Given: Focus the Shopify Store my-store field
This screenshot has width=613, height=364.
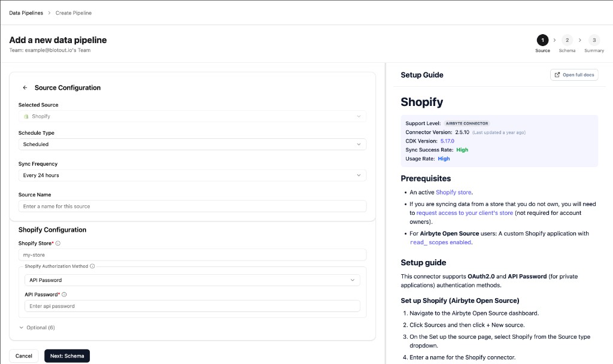Looking at the screenshot, I should pos(192,255).
